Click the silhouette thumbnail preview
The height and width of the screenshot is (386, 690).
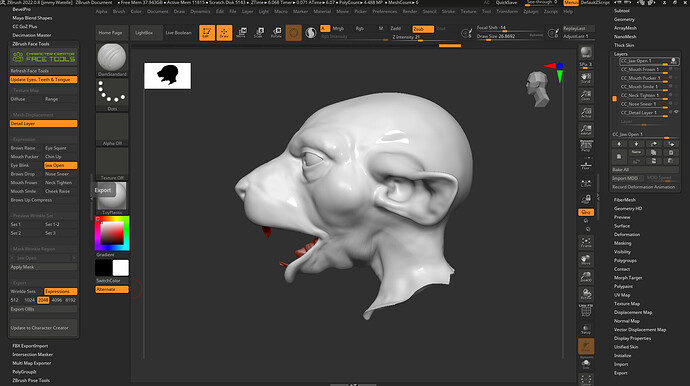[168, 76]
